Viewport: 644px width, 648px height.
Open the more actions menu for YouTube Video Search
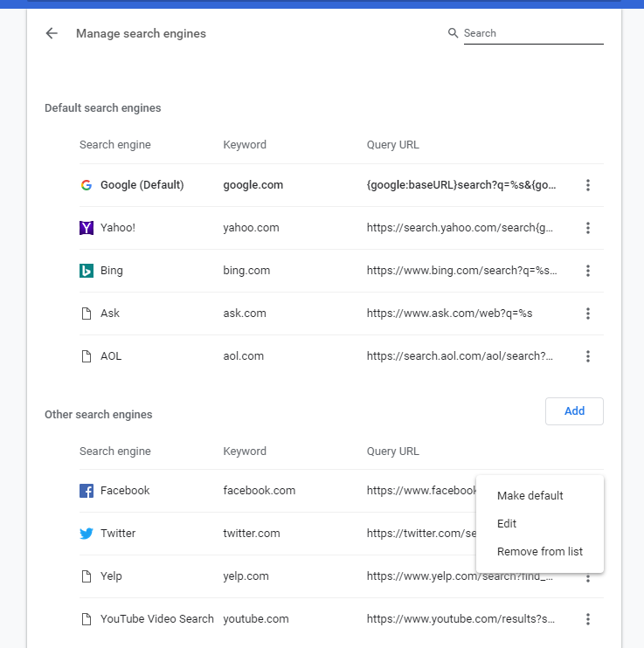(588, 619)
